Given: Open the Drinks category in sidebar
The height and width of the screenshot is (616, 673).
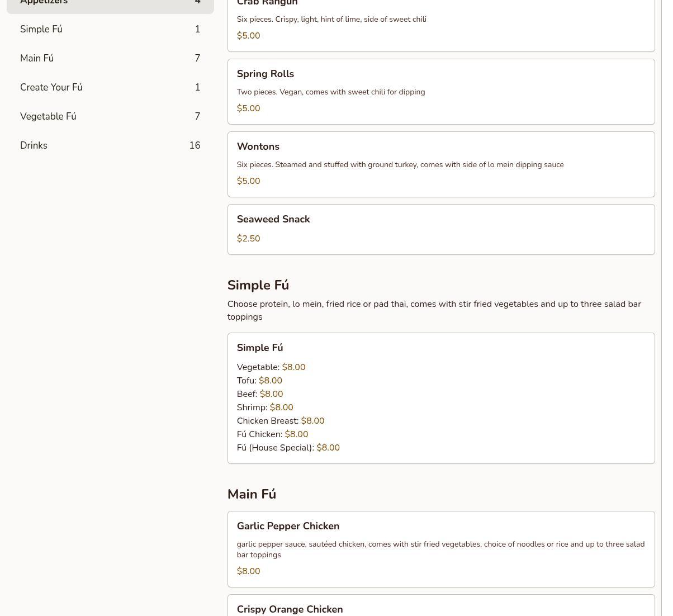Looking at the screenshot, I should pos(110,145).
